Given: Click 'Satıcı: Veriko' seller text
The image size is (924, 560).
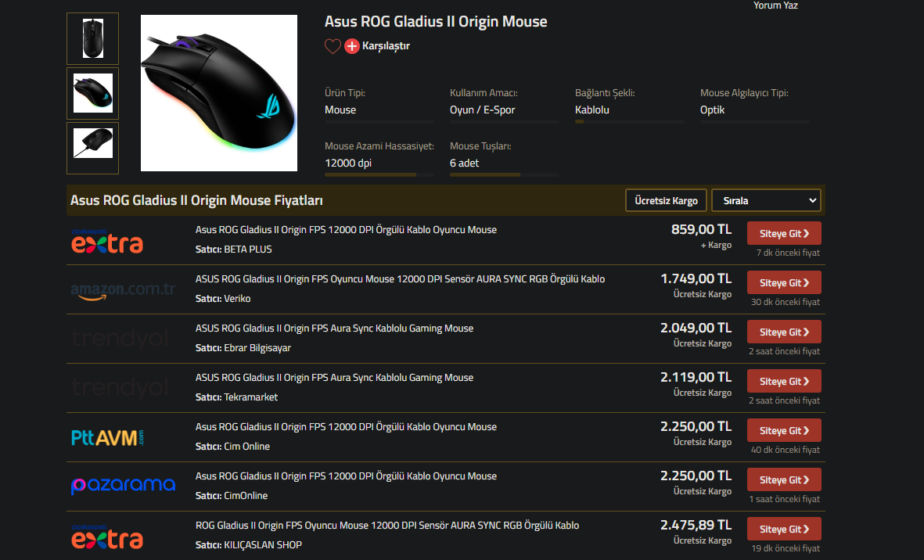Looking at the screenshot, I should (x=223, y=299).
